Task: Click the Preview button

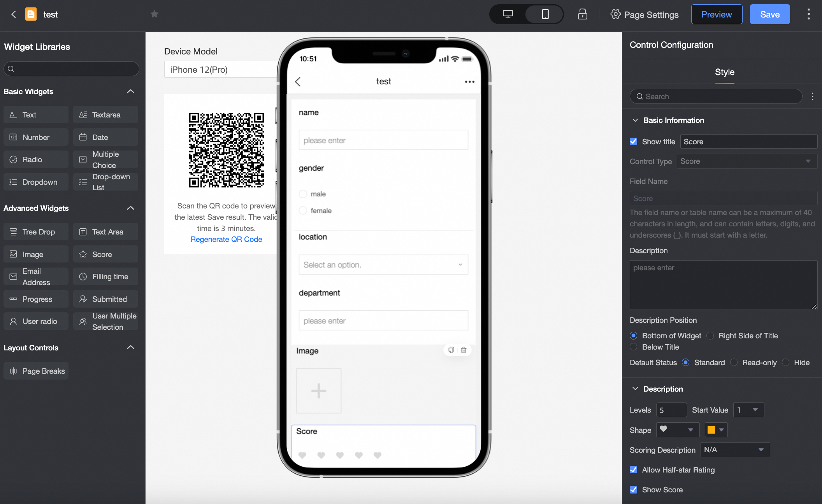Action: (x=717, y=14)
